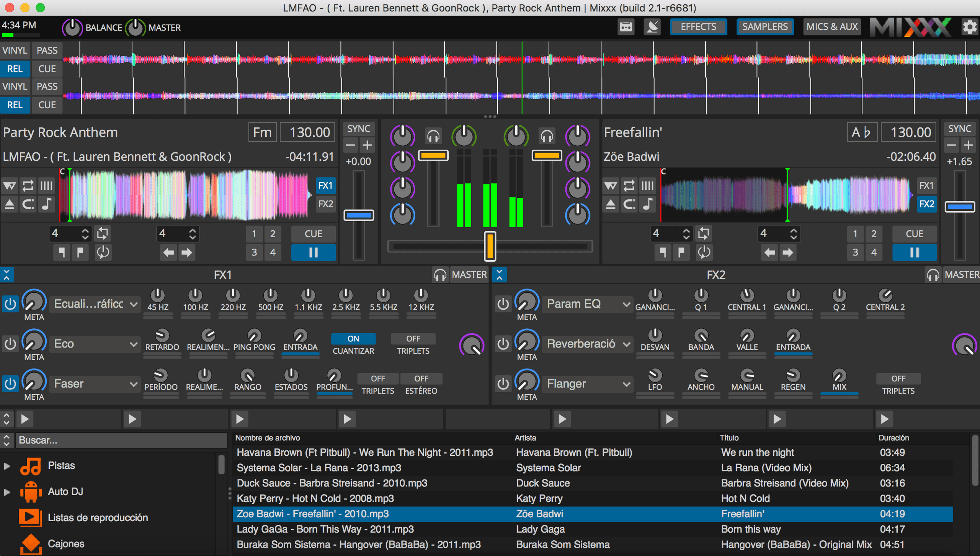This screenshot has width=980, height=556.
Task: Toggle Eco TRIPLETS off button
Action: pyautogui.click(x=413, y=339)
